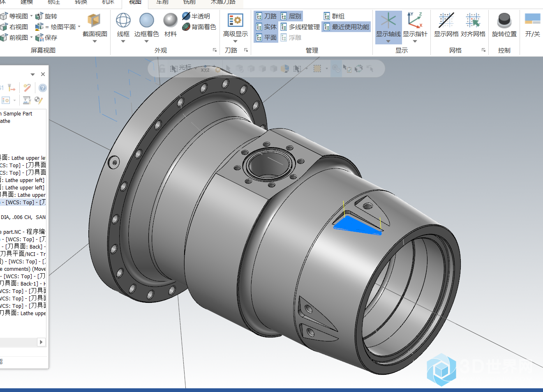This screenshot has width=543, height=392.
Task: Expand the 等视图 dropdown arrow
Action: pyautogui.click(x=31, y=16)
